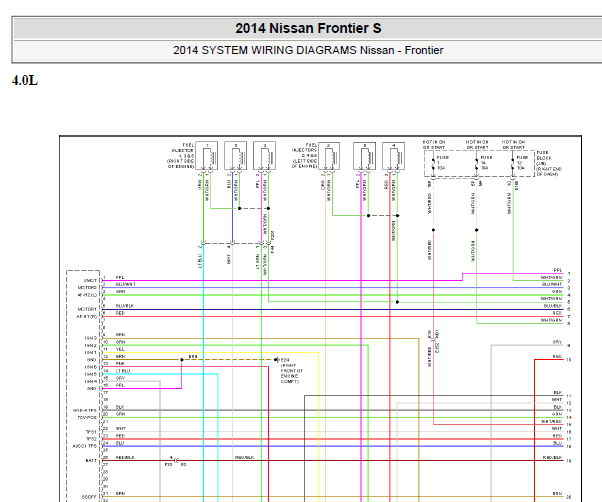602x502 pixels.
Task: Click the MOTOR1 terminal label
Action: click(x=88, y=309)
